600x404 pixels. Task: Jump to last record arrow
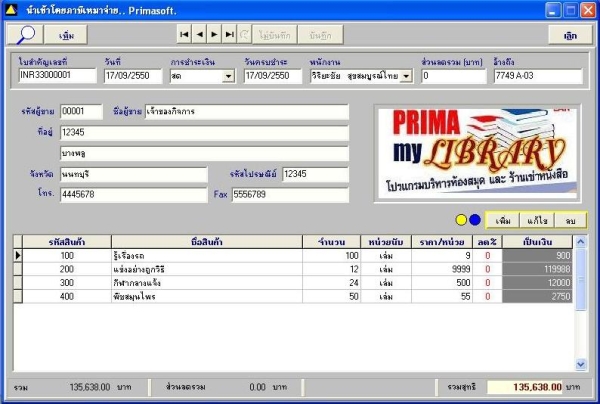click(229, 35)
